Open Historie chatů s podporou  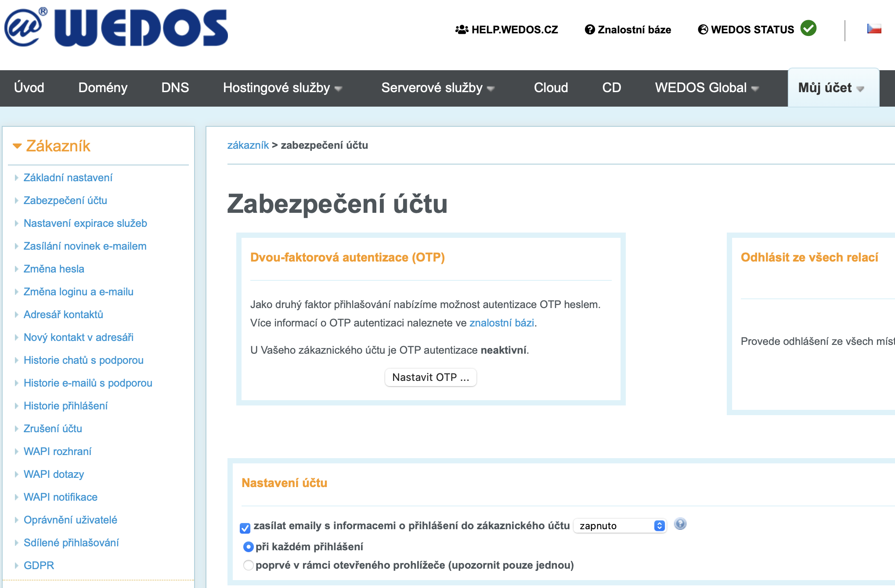click(x=83, y=360)
